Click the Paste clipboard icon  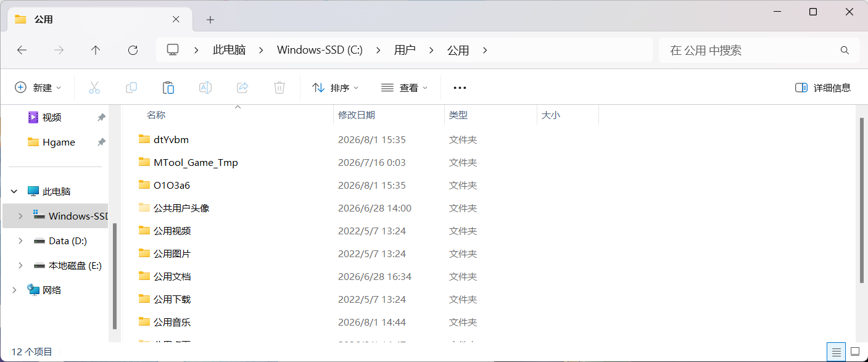click(168, 88)
